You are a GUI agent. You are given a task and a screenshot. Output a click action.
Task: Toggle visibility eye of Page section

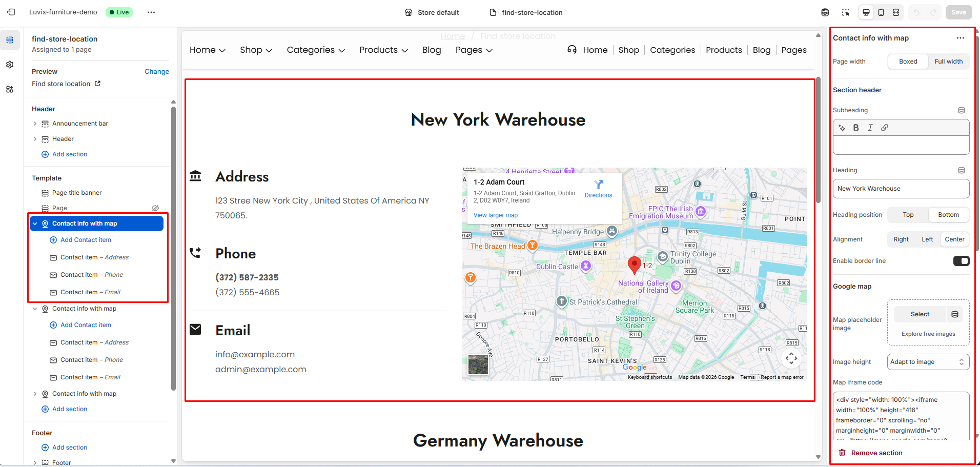(155, 208)
